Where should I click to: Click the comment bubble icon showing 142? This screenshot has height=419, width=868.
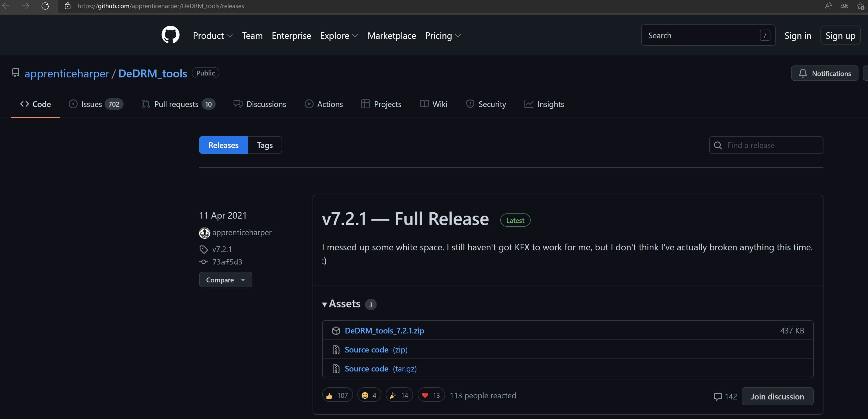pyautogui.click(x=718, y=396)
